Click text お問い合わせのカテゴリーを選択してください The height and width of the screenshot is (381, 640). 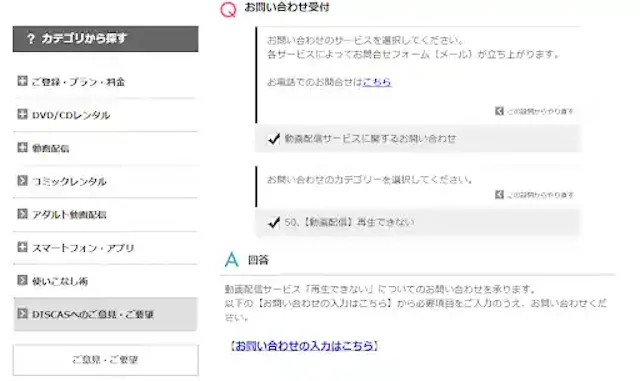(369, 180)
